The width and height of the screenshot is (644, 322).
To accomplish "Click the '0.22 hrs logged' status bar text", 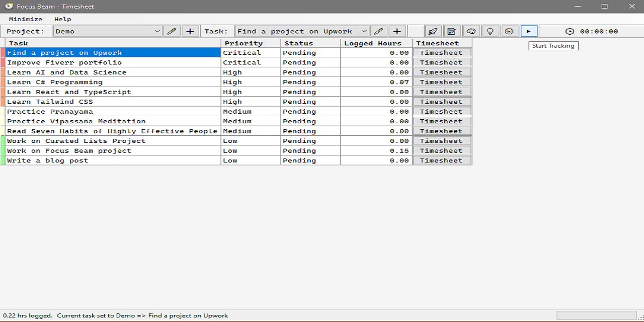I will point(28,315).
